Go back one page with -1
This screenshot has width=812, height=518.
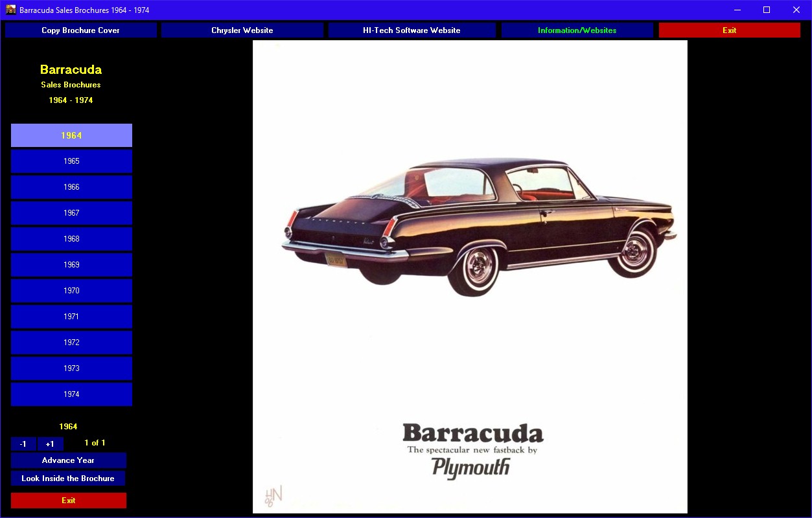click(23, 444)
